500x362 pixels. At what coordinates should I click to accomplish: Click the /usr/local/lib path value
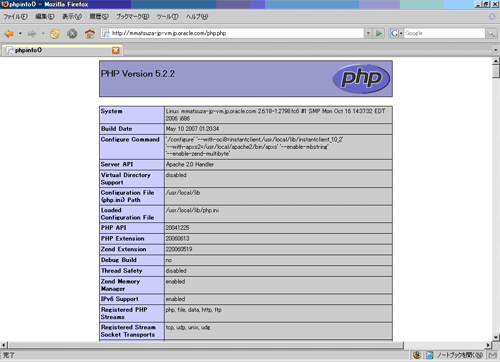point(183,193)
